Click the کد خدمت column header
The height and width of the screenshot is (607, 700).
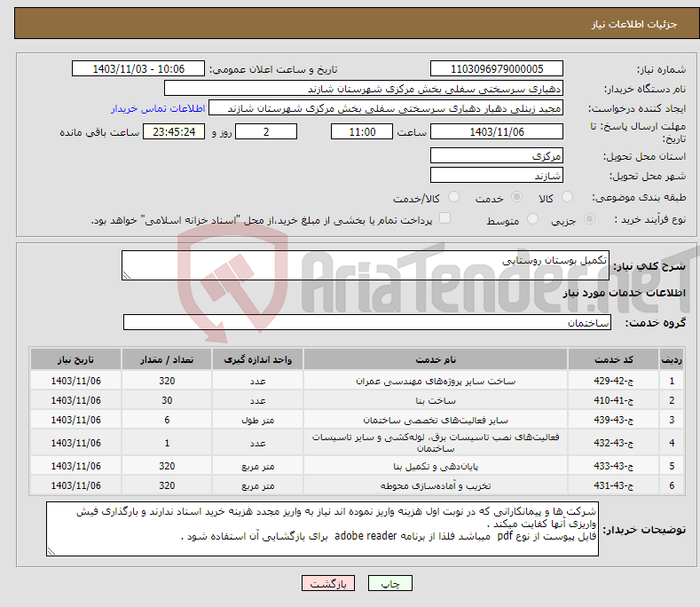coord(613,359)
